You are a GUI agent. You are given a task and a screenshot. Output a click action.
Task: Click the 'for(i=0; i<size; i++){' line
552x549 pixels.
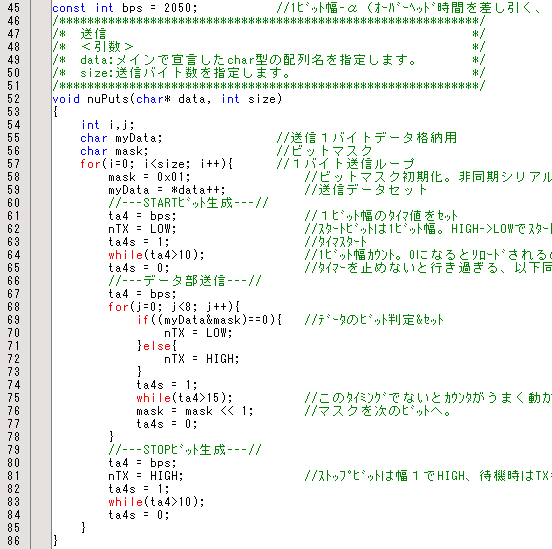pos(157,164)
